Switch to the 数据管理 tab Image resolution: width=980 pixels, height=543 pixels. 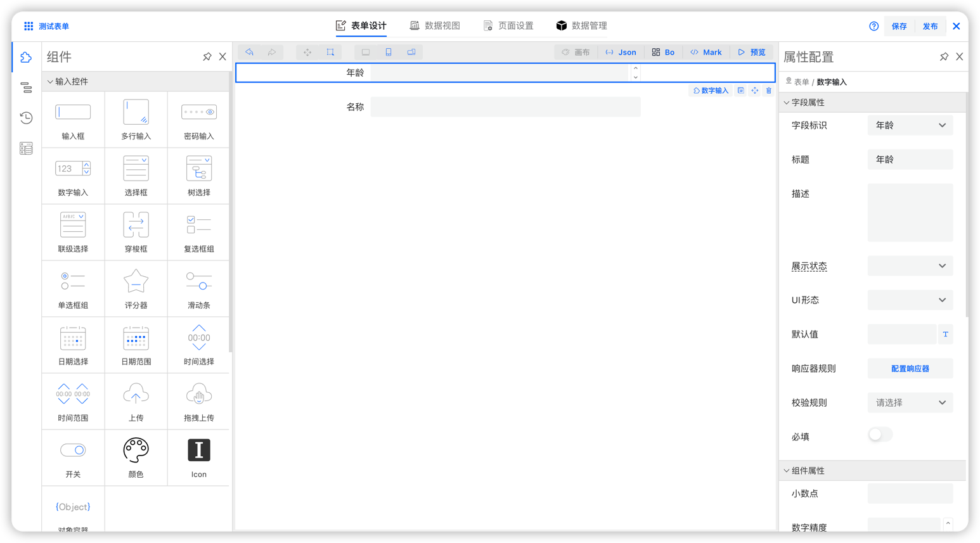582,26
